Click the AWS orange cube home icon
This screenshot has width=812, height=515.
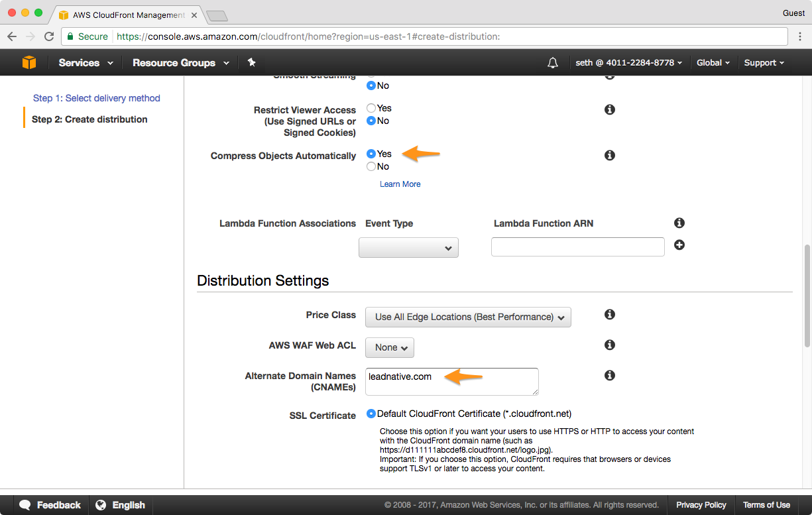click(x=29, y=62)
